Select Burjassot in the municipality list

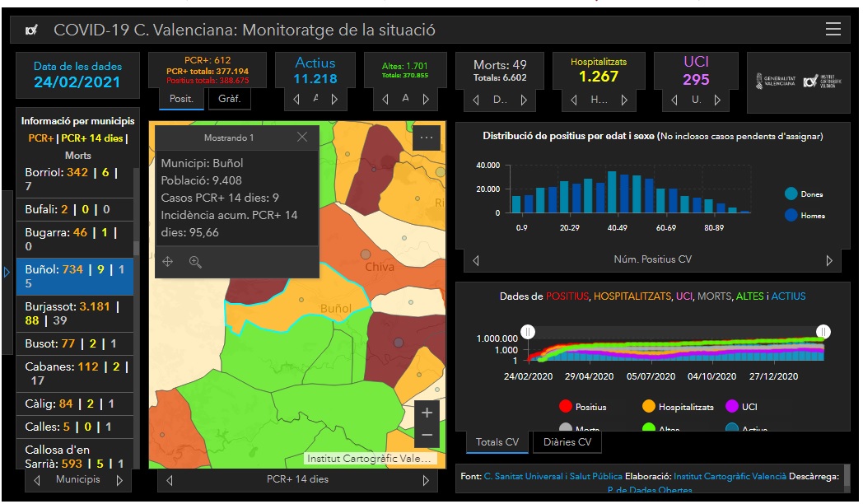(x=74, y=314)
